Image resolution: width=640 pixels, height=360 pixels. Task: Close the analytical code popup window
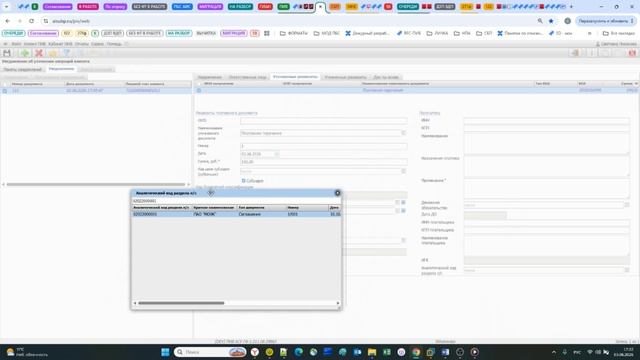point(338,193)
